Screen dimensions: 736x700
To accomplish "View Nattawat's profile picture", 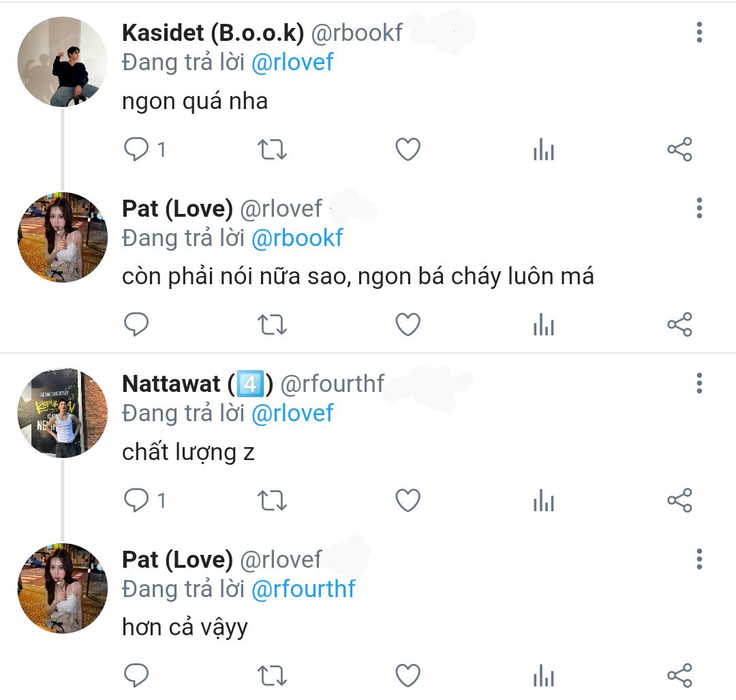I will tap(62, 413).
